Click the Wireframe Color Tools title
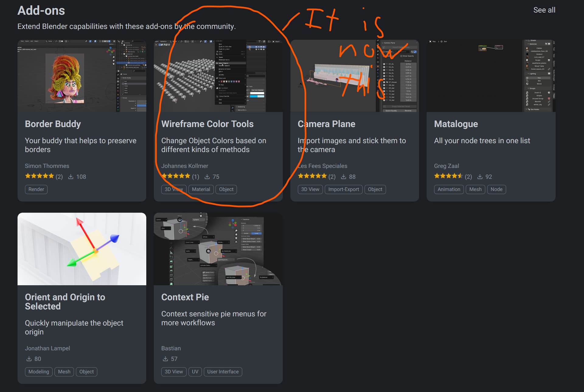The height and width of the screenshot is (392, 584). click(x=207, y=124)
